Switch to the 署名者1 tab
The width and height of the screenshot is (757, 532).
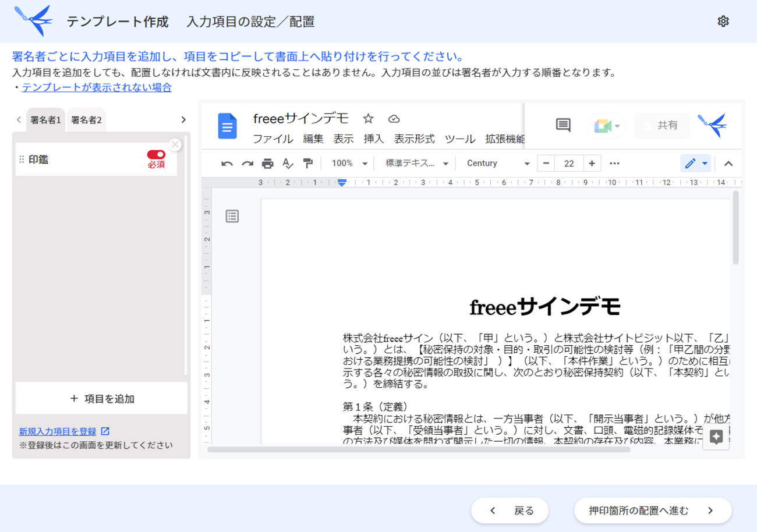45,120
